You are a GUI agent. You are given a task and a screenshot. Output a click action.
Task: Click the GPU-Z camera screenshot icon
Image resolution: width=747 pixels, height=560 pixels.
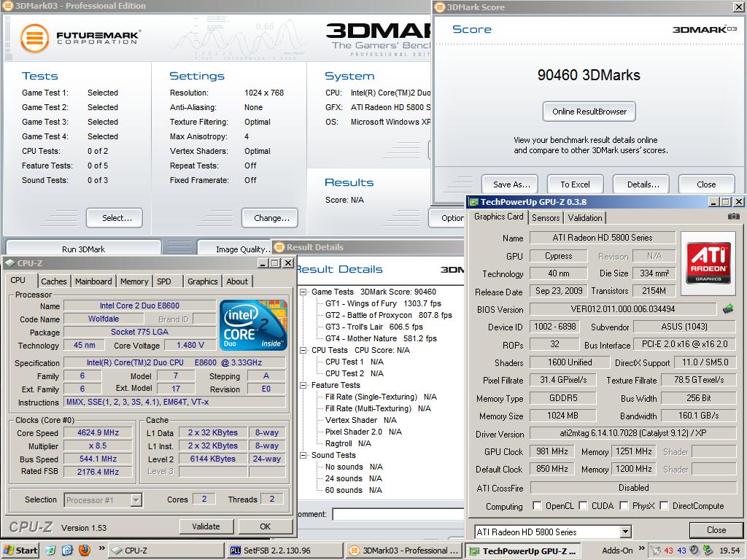[734, 216]
